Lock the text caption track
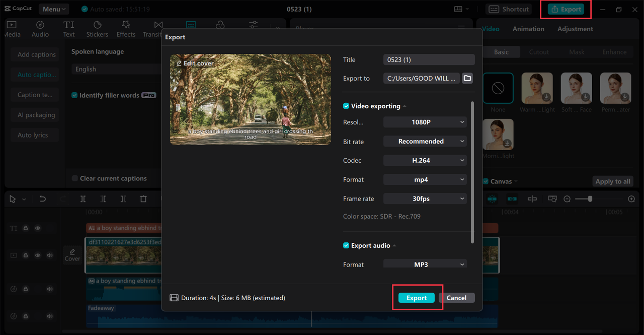644x335 pixels. tap(25, 228)
